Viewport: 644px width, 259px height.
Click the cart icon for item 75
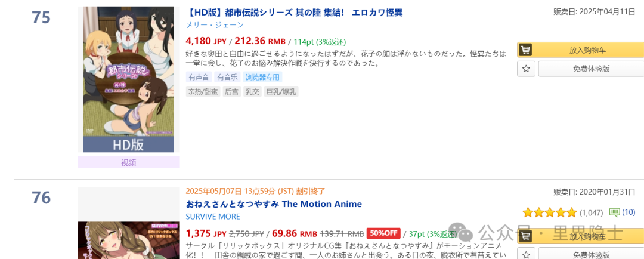pos(525,50)
